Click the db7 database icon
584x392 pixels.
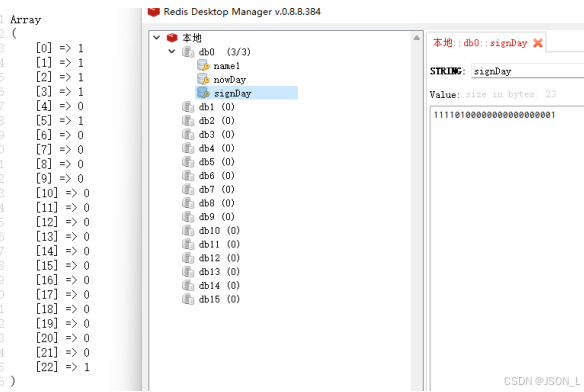188,189
